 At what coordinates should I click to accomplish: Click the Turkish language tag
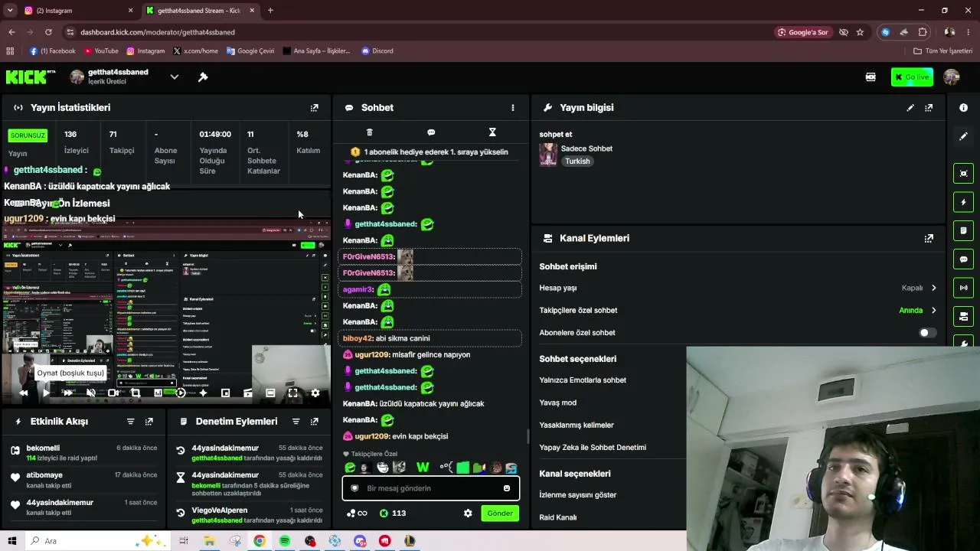point(577,161)
